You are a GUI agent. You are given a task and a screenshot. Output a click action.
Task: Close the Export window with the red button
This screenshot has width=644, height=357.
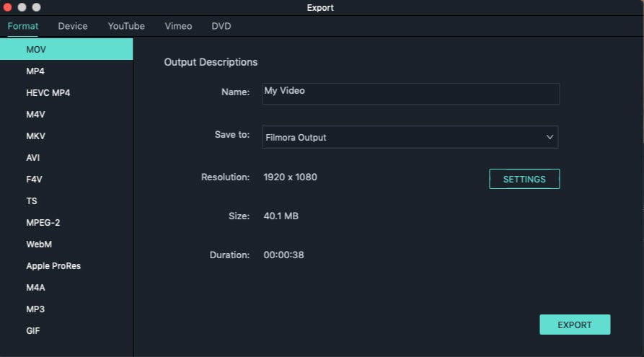point(8,7)
